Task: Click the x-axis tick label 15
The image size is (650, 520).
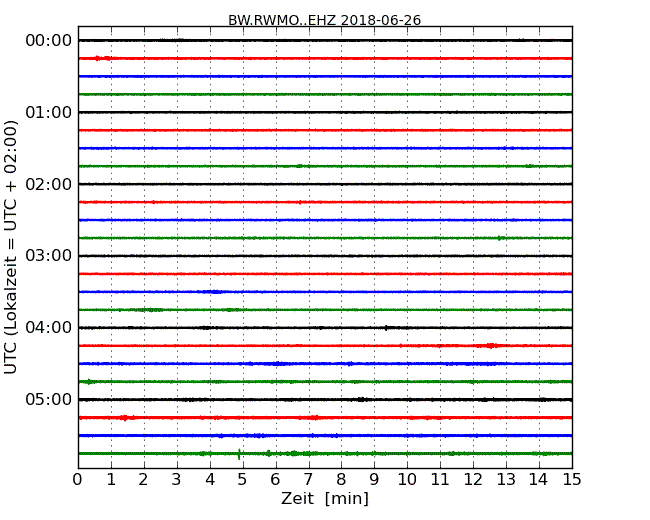Action: 572,480
